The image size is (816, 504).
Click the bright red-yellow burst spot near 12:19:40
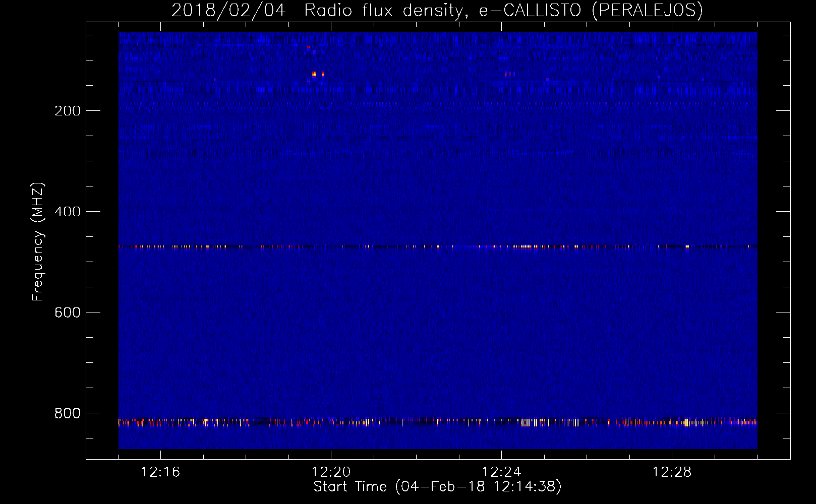point(314,74)
